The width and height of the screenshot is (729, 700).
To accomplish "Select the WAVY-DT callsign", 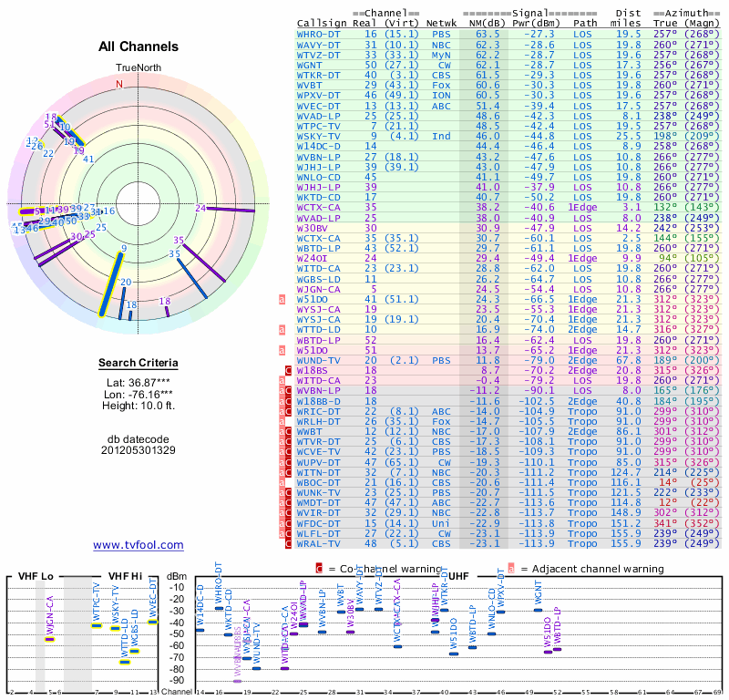I will 318,45.
